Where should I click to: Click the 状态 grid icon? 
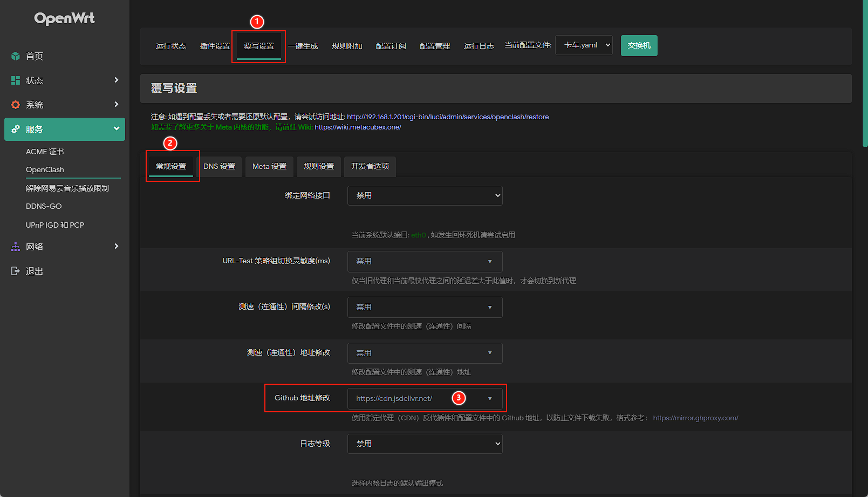point(16,80)
